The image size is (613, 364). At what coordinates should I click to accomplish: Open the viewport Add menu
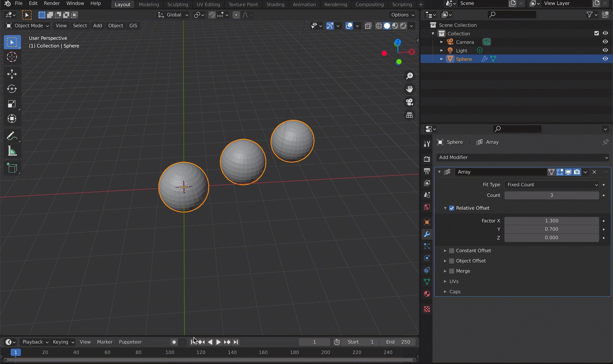pos(97,26)
